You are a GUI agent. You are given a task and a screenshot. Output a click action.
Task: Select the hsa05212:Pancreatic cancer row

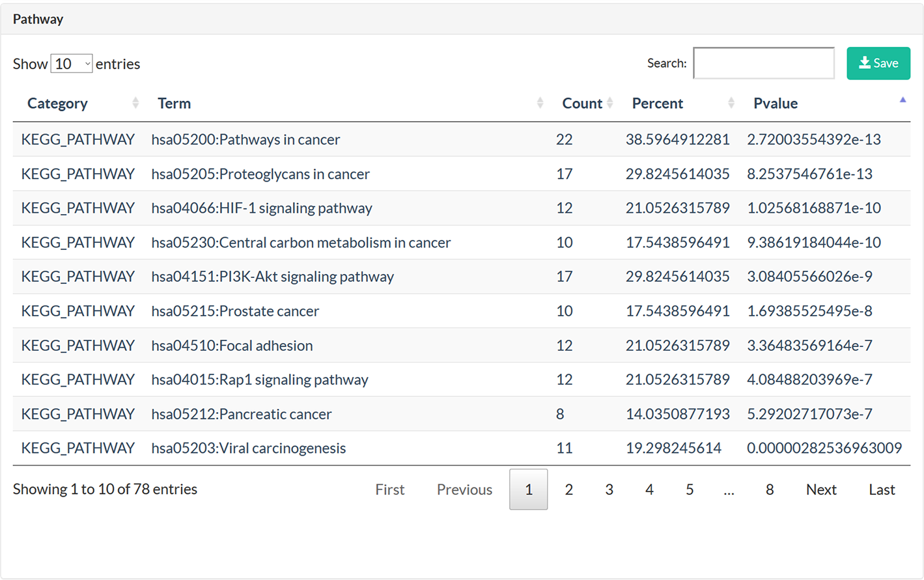242,414
